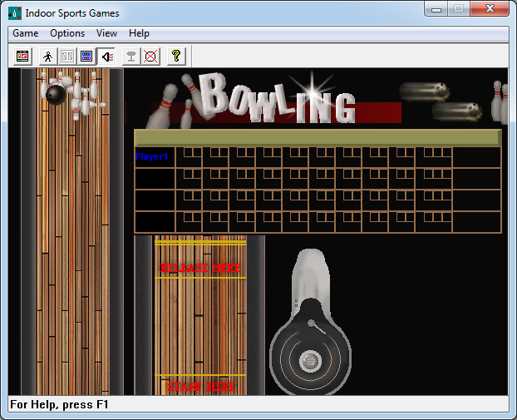Screen dimensions: 517x420
Task: Open the Game menu
Action: (x=25, y=33)
